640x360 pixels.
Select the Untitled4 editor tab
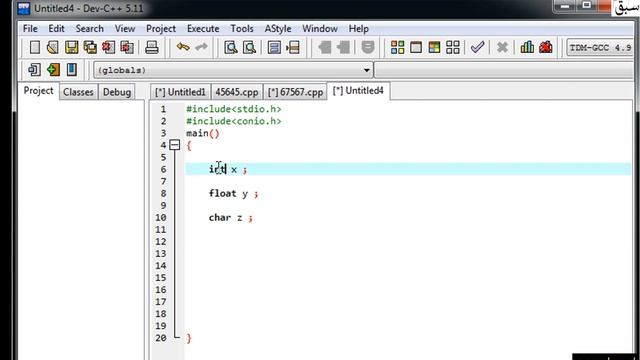358,91
